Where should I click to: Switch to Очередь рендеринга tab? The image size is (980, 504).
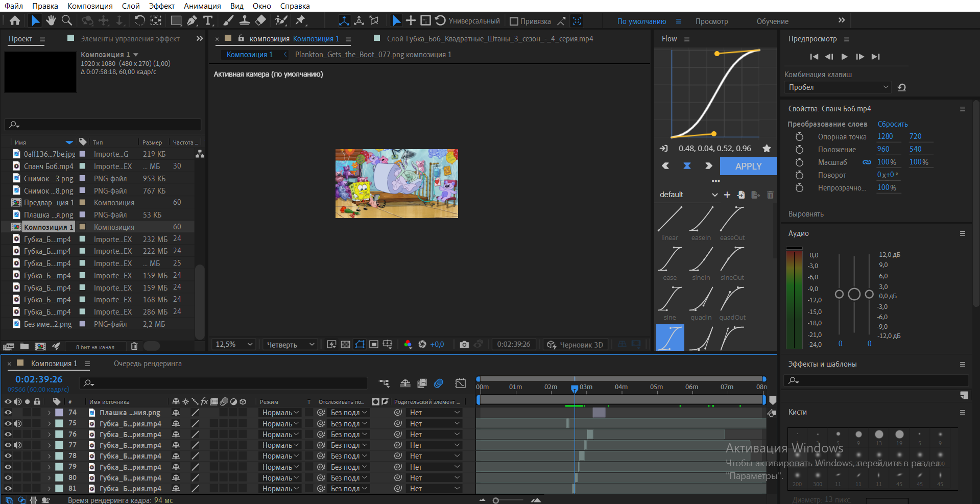pyautogui.click(x=148, y=364)
